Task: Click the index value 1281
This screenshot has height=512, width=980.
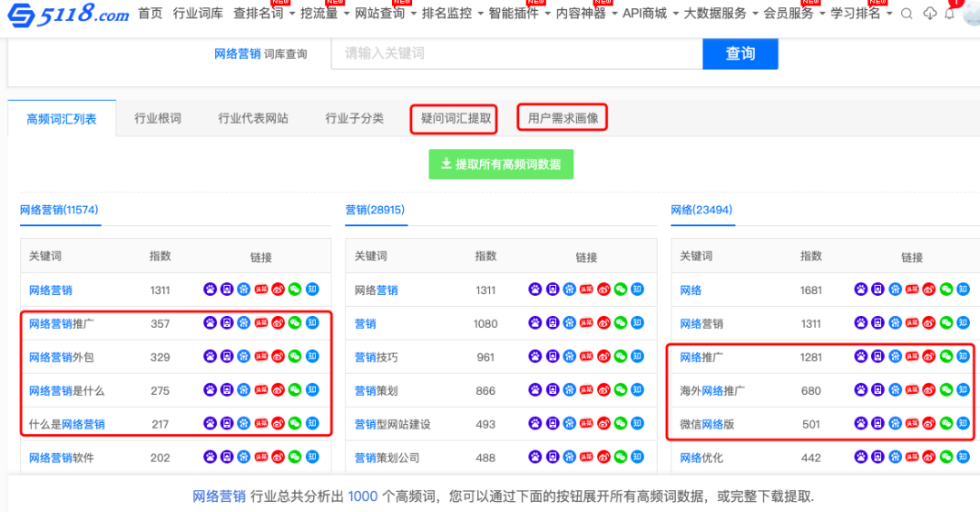Action: point(810,357)
